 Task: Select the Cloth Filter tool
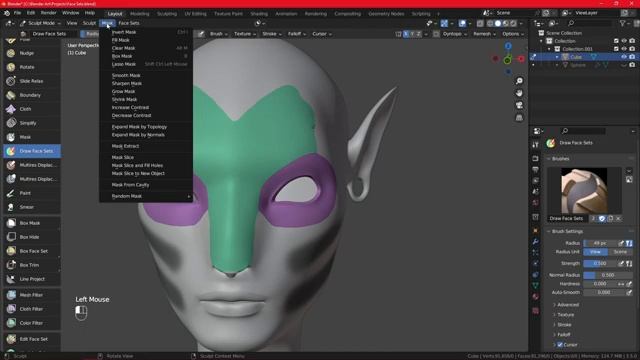coord(32,309)
